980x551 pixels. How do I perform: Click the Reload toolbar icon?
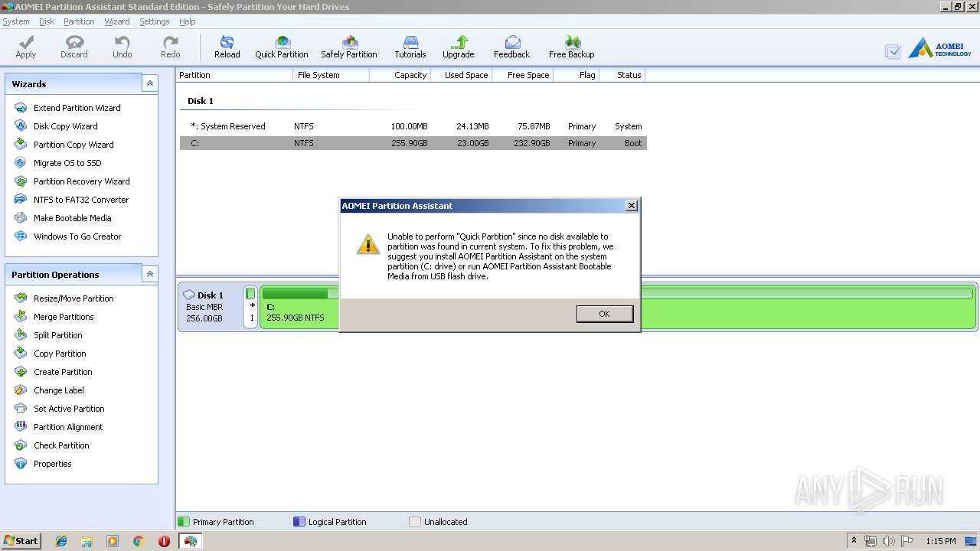(x=227, y=47)
